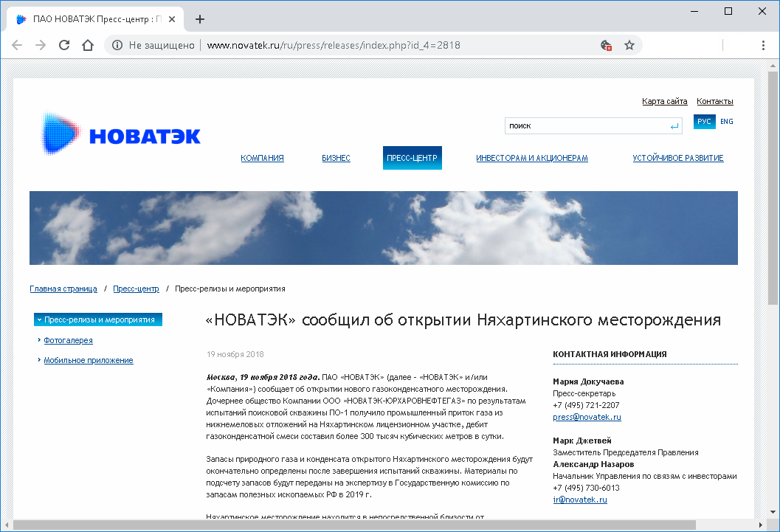This screenshot has width=780, height=532.
Task: Email ir@novatek.ru
Action: pyautogui.click(x=580, y=500)
